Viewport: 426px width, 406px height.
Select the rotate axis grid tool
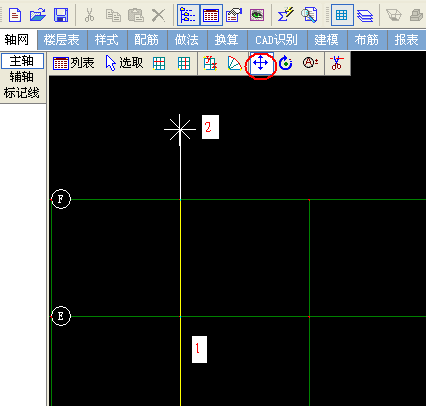click(x=285, y=63)
